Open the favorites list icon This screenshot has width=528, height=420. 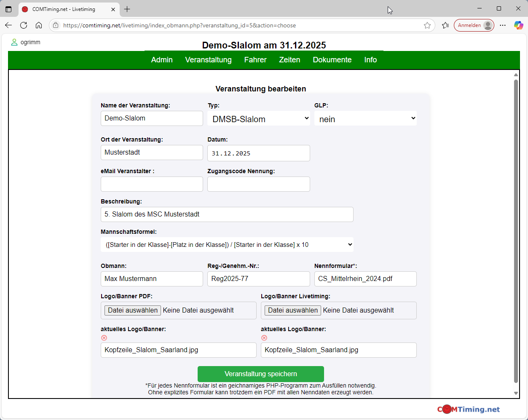pyautogui.click(x=445, y=25)
